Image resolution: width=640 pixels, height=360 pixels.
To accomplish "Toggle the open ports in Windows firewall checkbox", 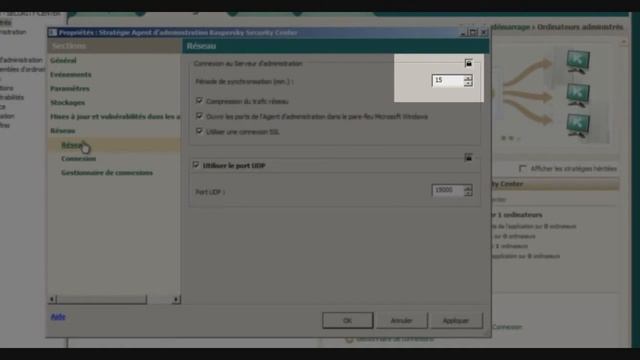I will pyautogui.click(x=199, y=116).
